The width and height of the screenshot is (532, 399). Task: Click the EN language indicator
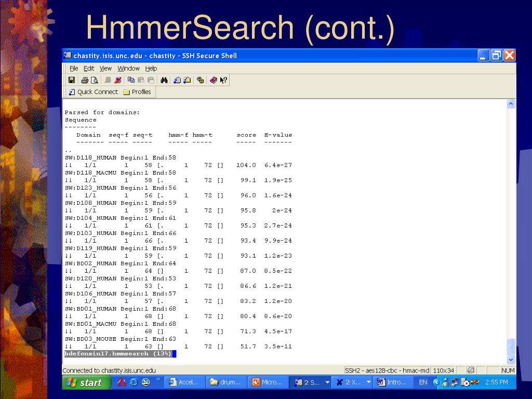point(423,382)
